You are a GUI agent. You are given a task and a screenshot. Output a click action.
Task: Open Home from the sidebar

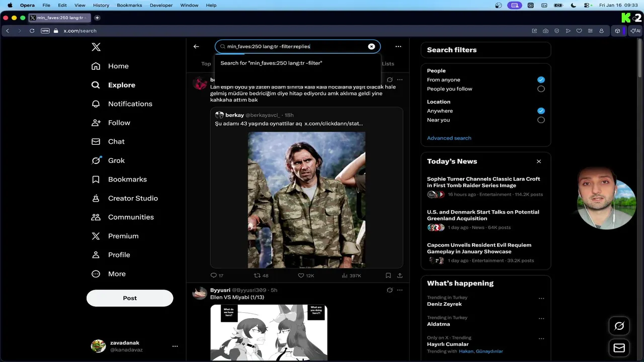[110, 66]
